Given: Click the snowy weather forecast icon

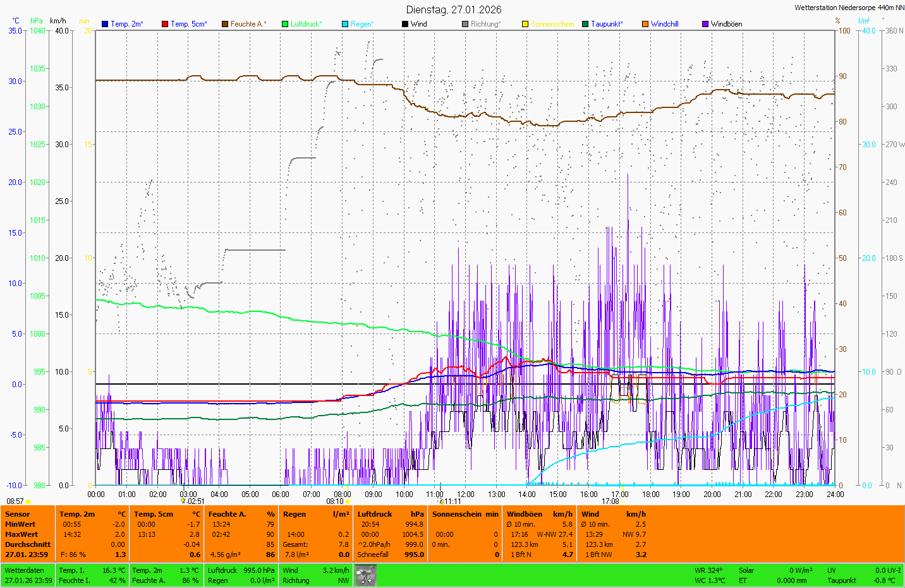Looking at the screenshot, I should point(365,575).
